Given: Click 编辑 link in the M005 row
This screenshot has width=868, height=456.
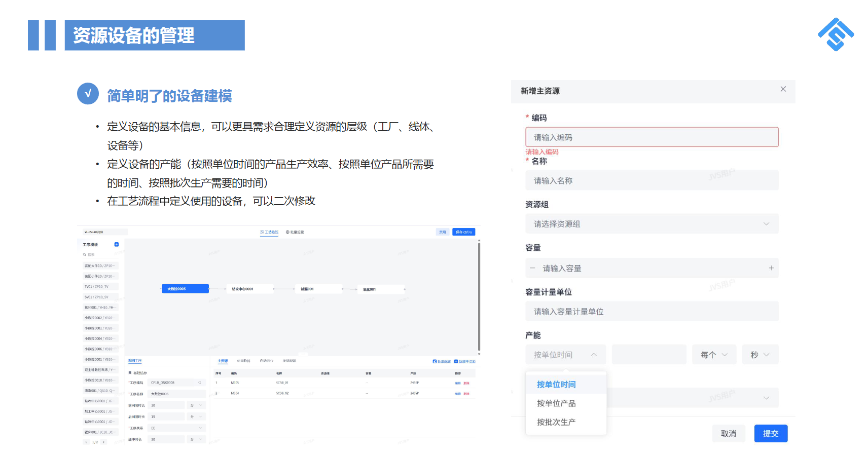Looking at the screenshot, I should coord(458,383).
